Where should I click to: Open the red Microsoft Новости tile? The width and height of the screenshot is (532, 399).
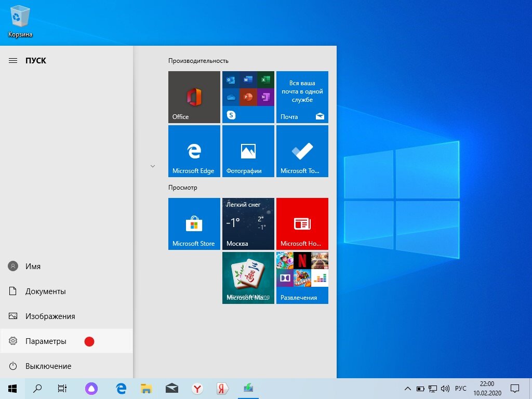[x=302, y=224]
